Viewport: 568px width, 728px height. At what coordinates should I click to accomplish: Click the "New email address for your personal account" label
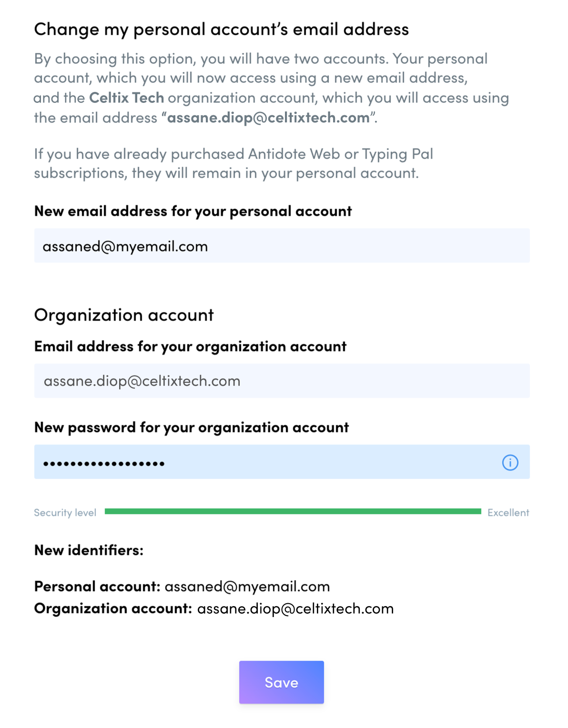[193, 211]
